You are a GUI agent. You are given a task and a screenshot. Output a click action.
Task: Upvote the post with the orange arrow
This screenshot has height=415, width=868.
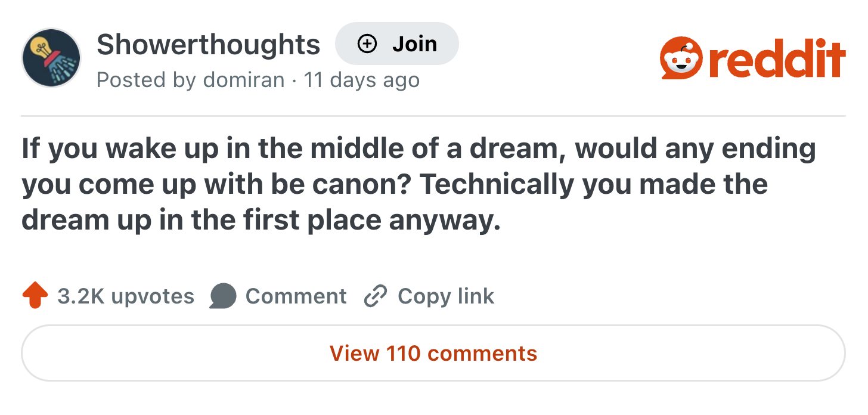[x=35, y=296]
